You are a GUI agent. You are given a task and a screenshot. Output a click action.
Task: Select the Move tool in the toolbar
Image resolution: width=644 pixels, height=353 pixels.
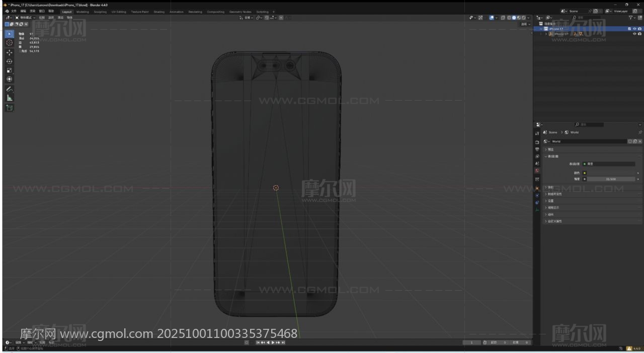pyautogui.click(x=9, y=52)
